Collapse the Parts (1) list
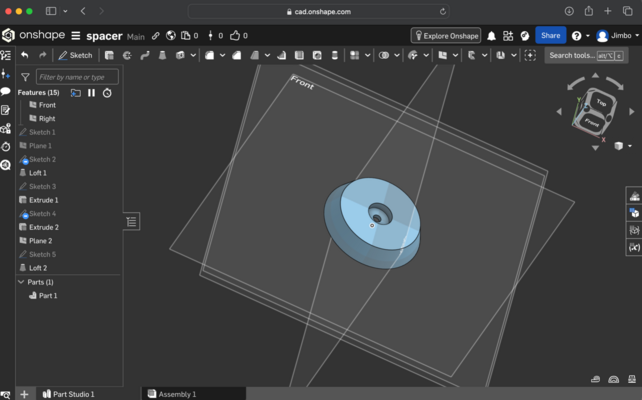 click(x=21, y=282)
